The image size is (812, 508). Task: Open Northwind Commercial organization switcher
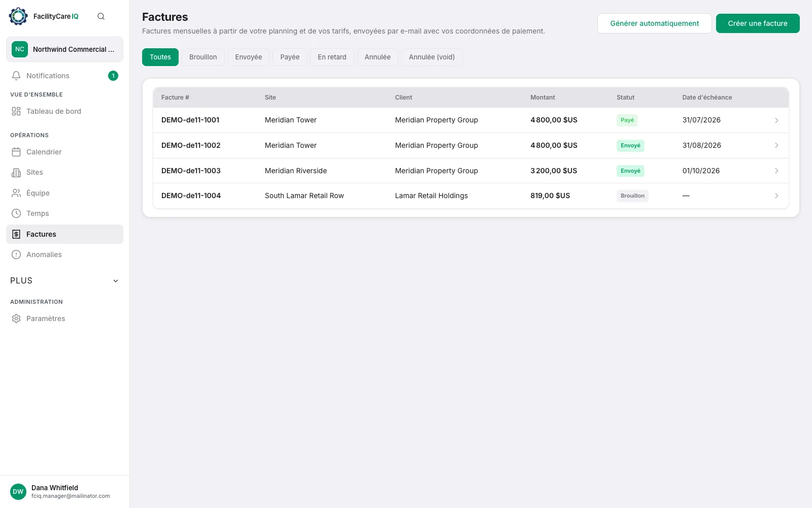click(x=64, y=49)
